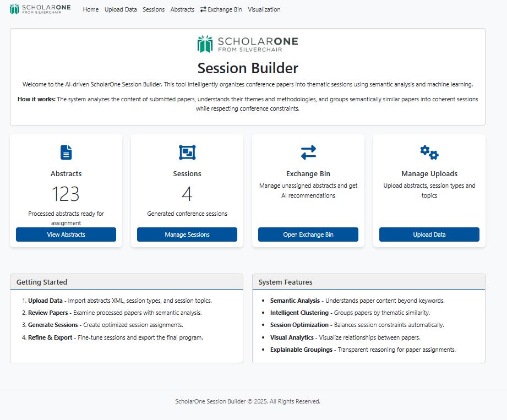Screen dimensions: 507x420
Task: Click the 'How it works:' paragraph
Action: pos(248,104)
